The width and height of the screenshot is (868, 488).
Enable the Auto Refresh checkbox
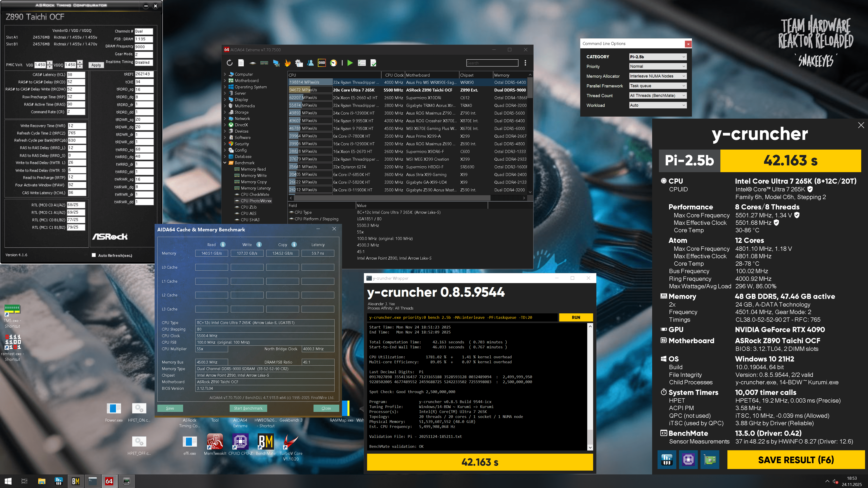pyautogui.click(x=94, y=255)
